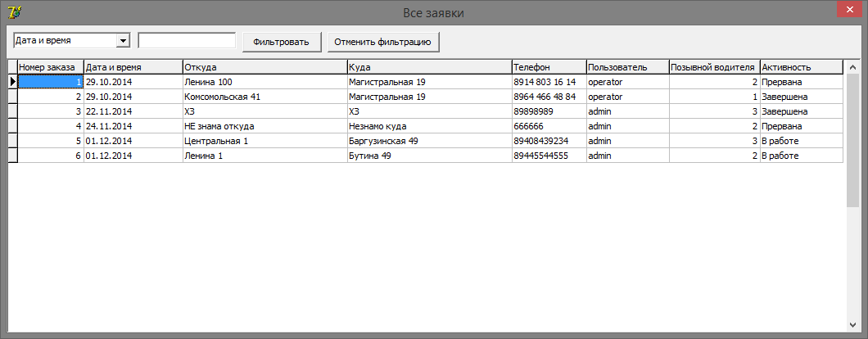The height and width of the screenshot is (339, 868).
Task: Click the cell 'Бутина 49'
Action: 430,156
